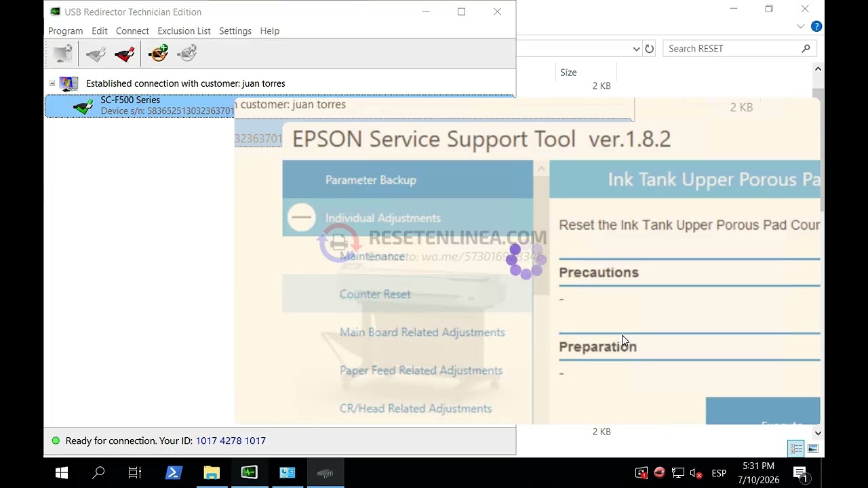
Task: Open taskbar Search
Action: [x=98, y=472]
